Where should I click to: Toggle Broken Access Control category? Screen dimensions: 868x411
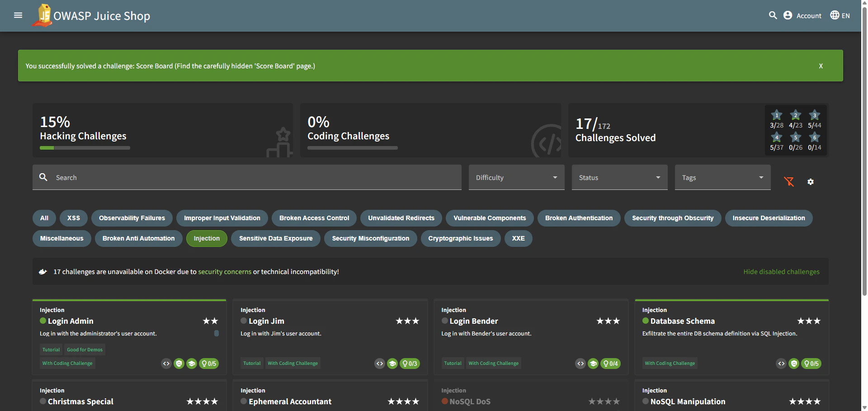tap(314, 218)
